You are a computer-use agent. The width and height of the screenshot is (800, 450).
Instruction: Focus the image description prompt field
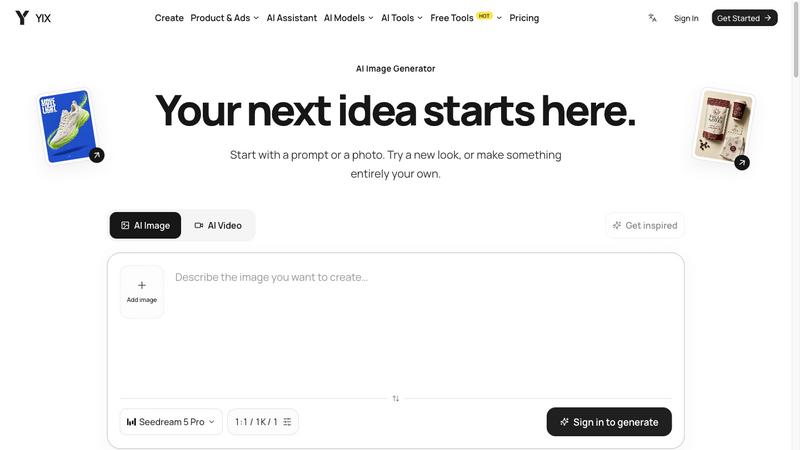tap(421, 327)
